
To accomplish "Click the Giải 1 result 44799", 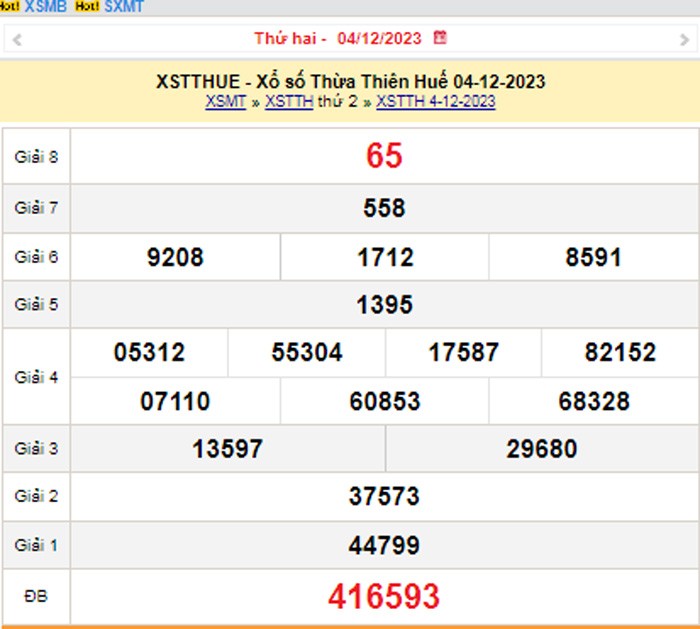I will 384,546.
